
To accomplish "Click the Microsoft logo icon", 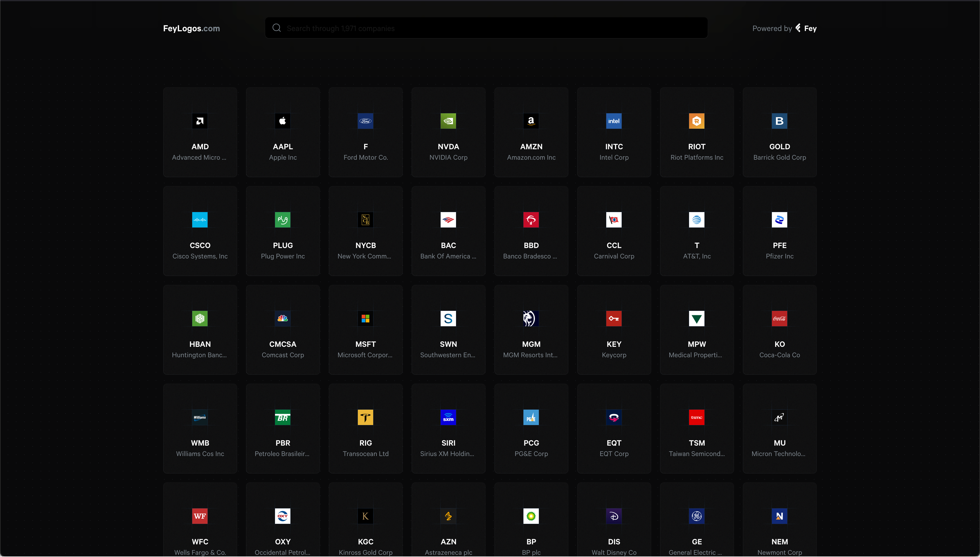I will [366, 318].
